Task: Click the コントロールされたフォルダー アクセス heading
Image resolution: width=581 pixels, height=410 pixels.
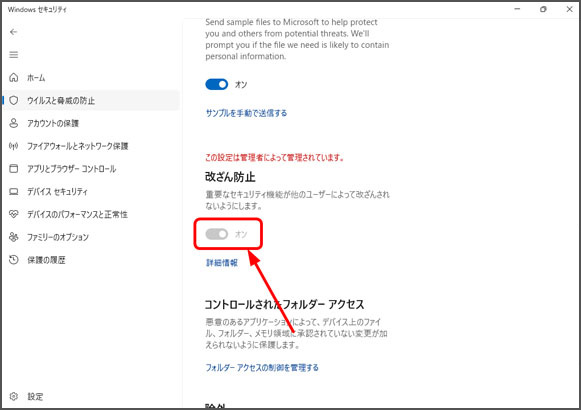Action: click(x=284, y=304)
